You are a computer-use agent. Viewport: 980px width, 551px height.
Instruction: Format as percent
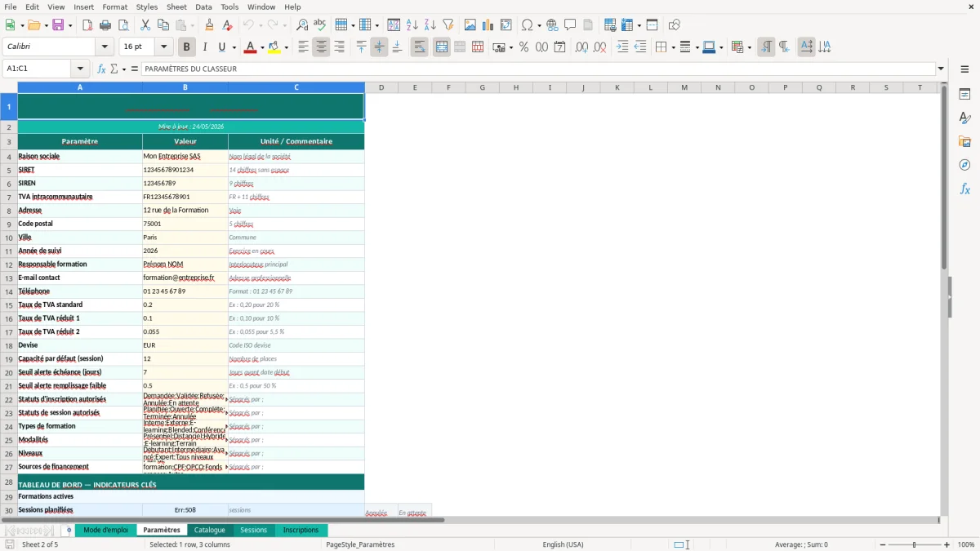[523, 47]
